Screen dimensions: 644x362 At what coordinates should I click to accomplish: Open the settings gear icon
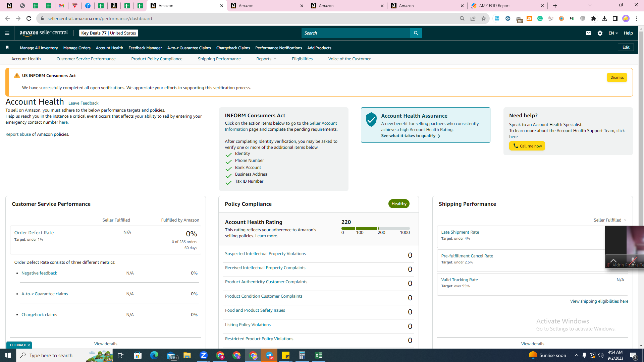pyautogui.click(x=600, y=33)
